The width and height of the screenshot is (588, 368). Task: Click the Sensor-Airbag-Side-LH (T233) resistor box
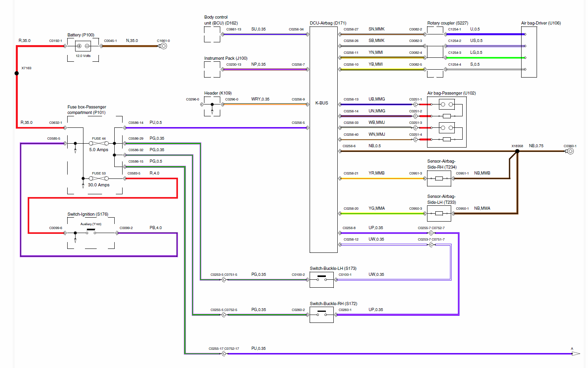pyautogui.click(x=439, y=214)
